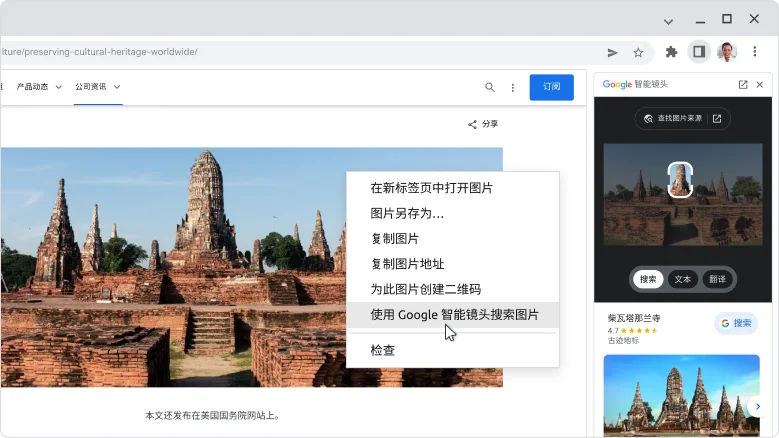This screenshot has height=438, width=779.
Task: Click the blue 订阅 subscribe button
Action: coord(551,87)
